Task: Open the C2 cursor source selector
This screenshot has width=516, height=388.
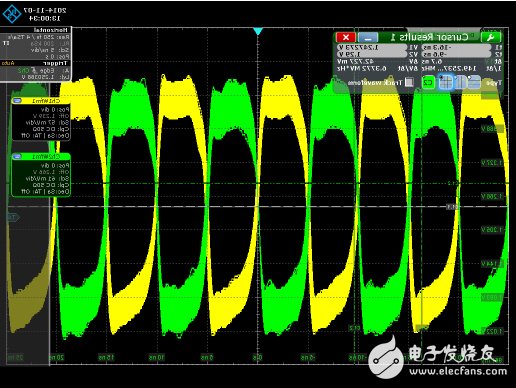Action: pyautogui.click(x=428, y=82)
